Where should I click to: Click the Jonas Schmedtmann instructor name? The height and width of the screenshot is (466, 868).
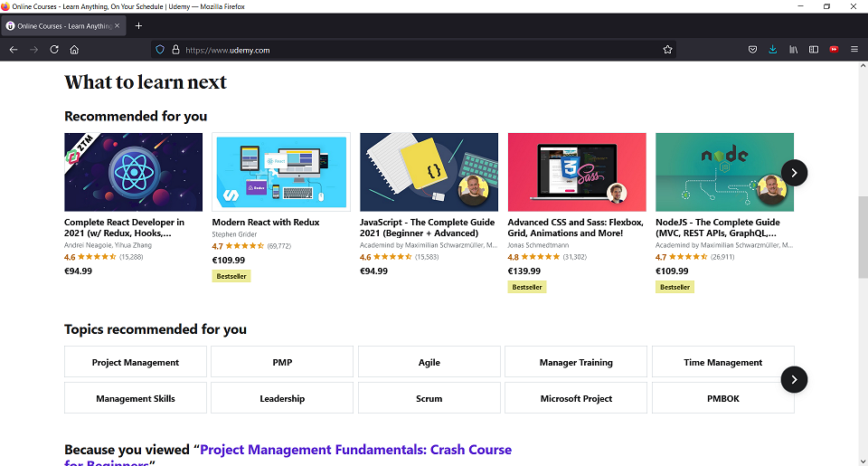click(x=538, y=245)
